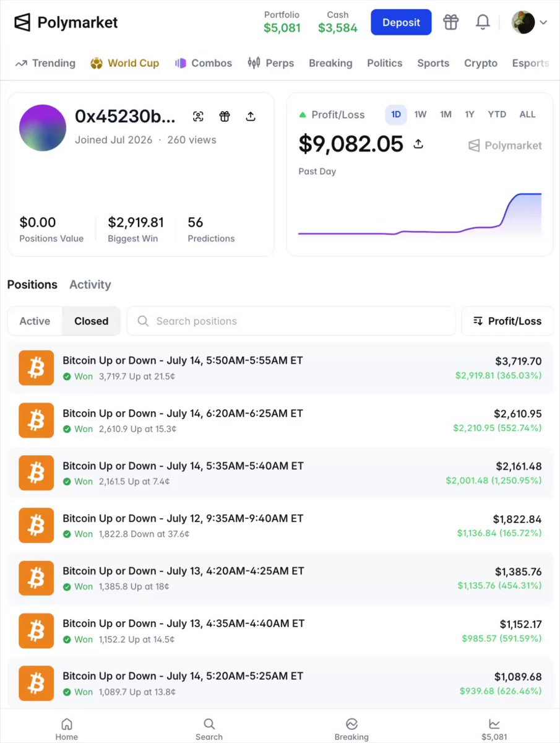View the Cash balance $3,584
This screenshot has width=560, height=743.
pos(338,22)
